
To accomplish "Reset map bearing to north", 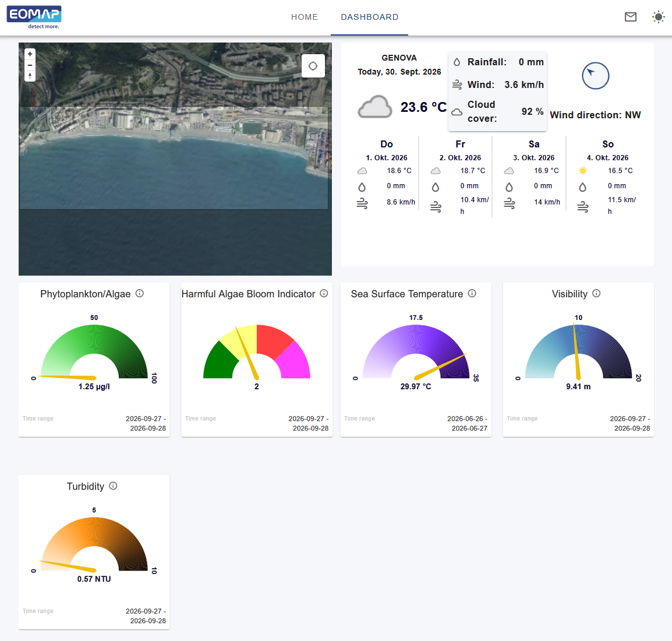I will [x=30, y=76].
